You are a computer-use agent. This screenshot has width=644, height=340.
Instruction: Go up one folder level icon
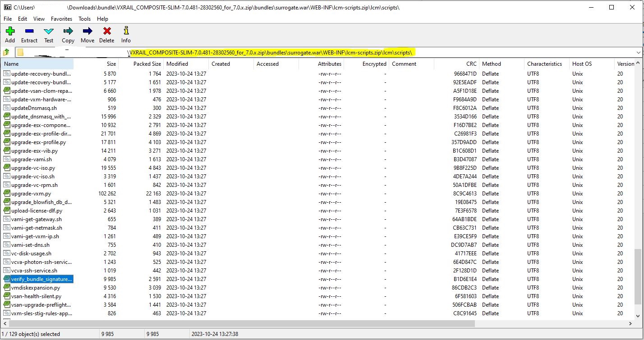pyautogui.click(x=6, y=52)
